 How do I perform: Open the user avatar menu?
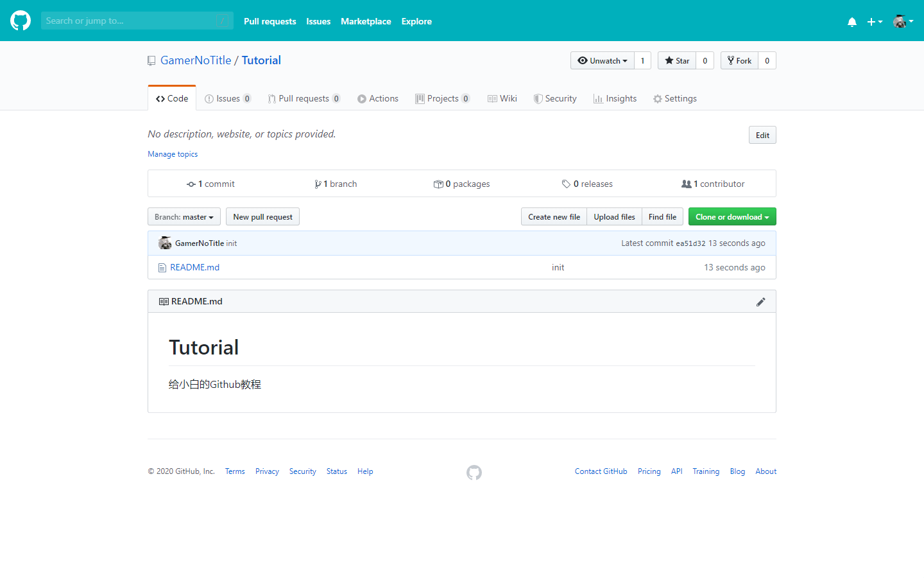click(903, 21)
